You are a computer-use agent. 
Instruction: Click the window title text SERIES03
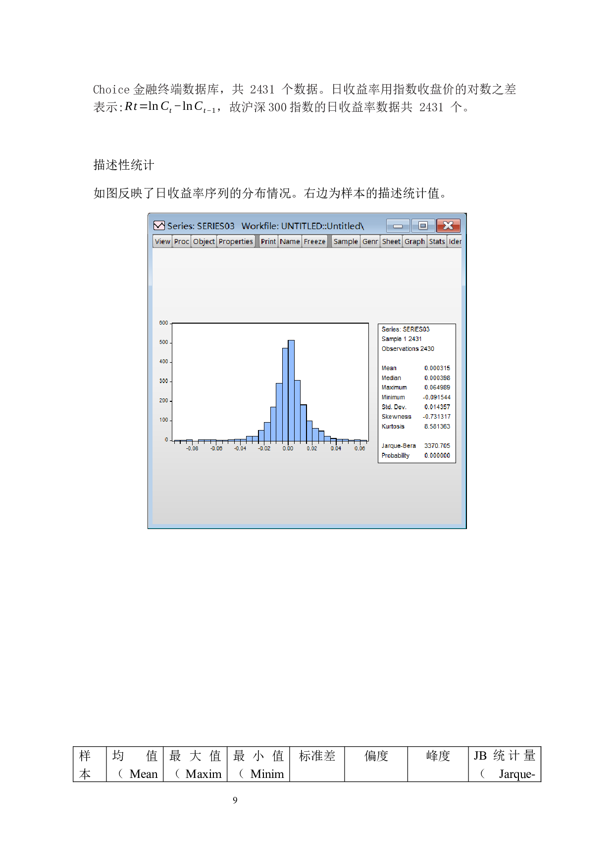coord(201,226)
